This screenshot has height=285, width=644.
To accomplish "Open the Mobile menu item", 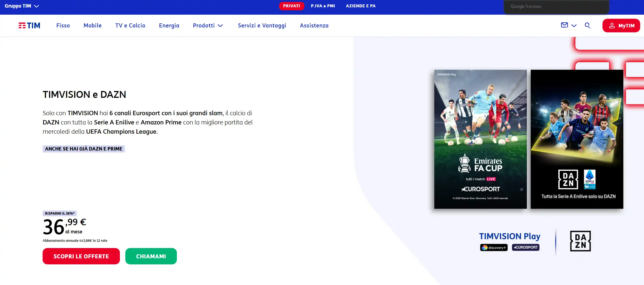I will pyautogui.click(x=93, y=26).
